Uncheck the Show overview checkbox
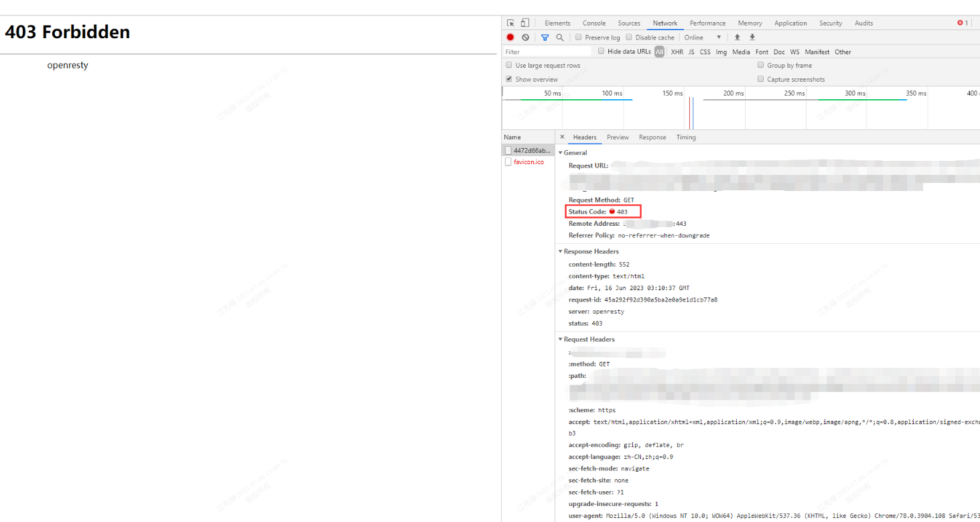The height and width of the screenshot is (522, 980). coord(509,79)
